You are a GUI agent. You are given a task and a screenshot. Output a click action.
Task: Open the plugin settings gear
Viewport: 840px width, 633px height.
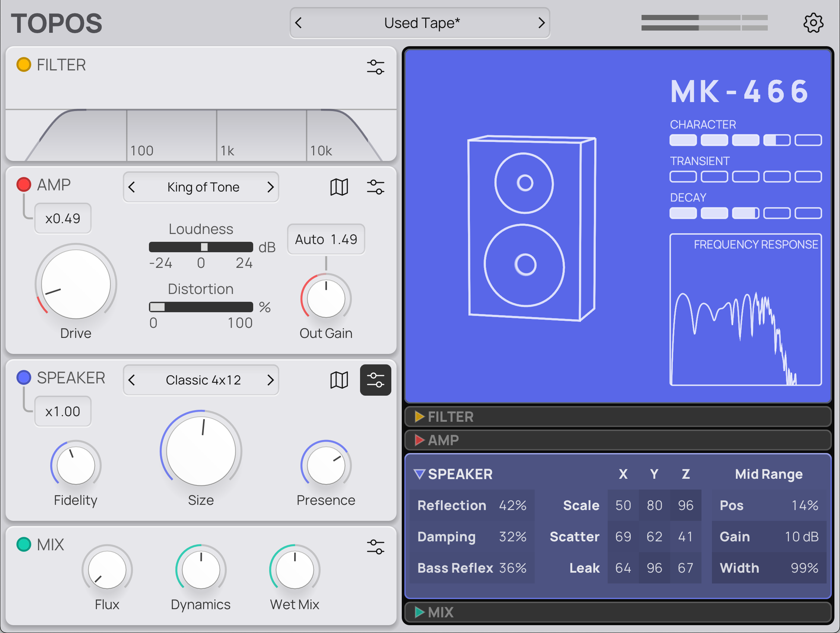814,23
